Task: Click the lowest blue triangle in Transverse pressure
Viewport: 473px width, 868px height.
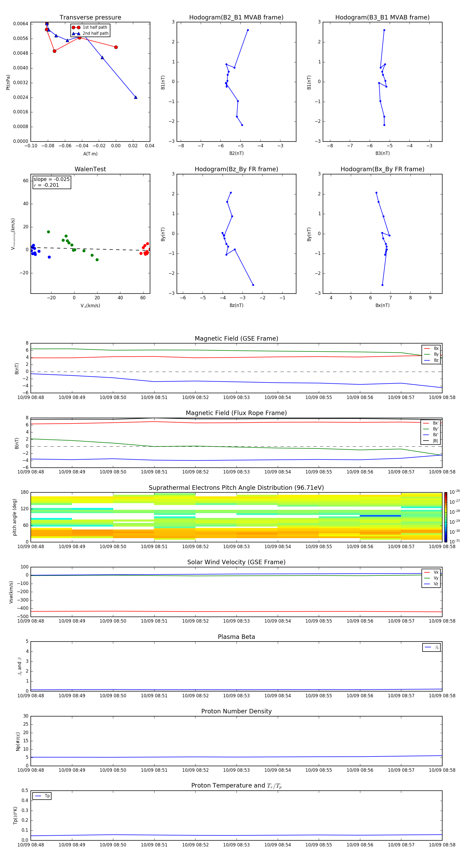Action: click(x=136, y=97)
